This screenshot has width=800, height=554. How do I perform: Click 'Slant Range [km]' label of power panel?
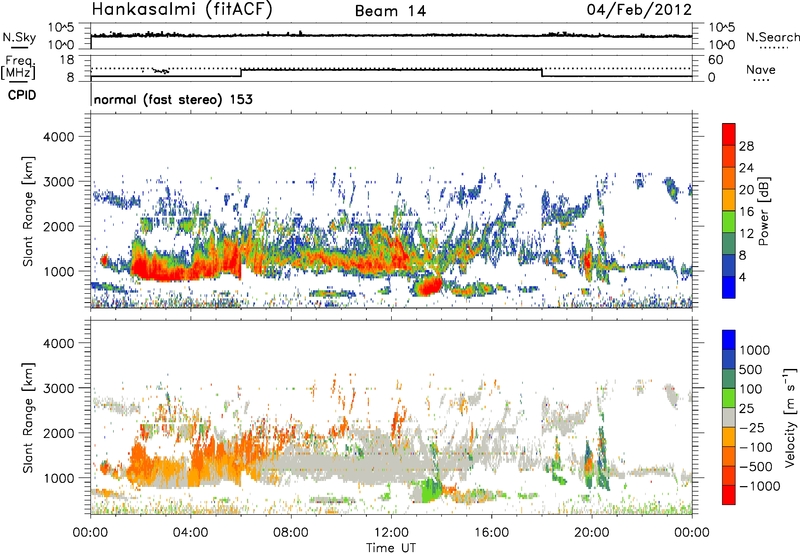(x=28, y=211)
